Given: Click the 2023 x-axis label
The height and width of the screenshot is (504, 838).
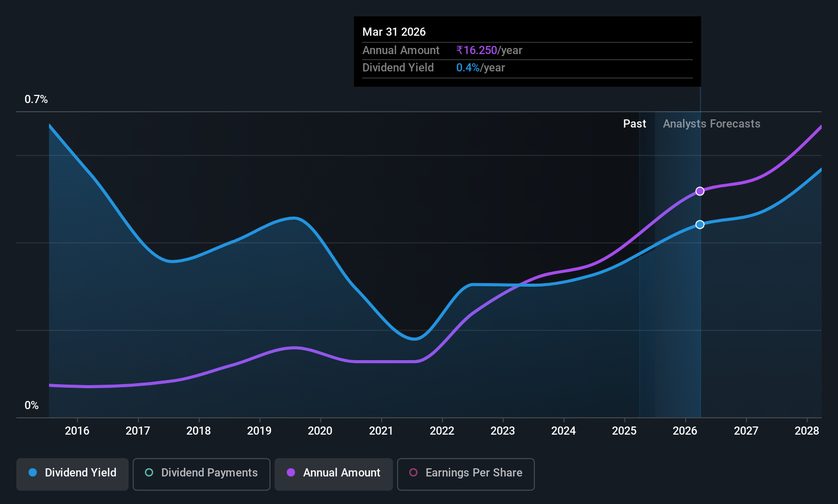Looking at the screenshot, I should point(503,431).
